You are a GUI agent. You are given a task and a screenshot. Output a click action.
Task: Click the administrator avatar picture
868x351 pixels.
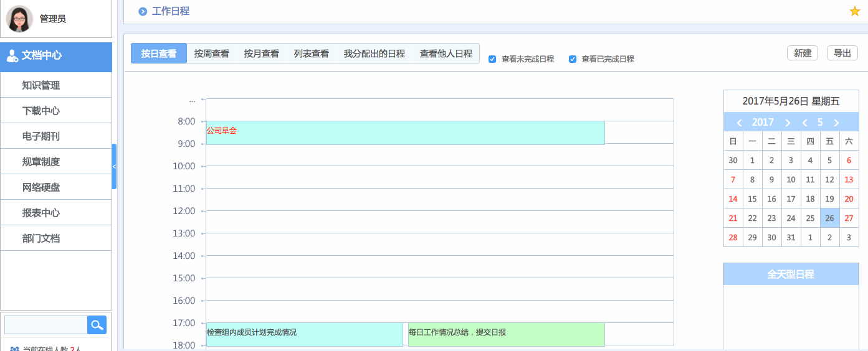coord(19,19)
